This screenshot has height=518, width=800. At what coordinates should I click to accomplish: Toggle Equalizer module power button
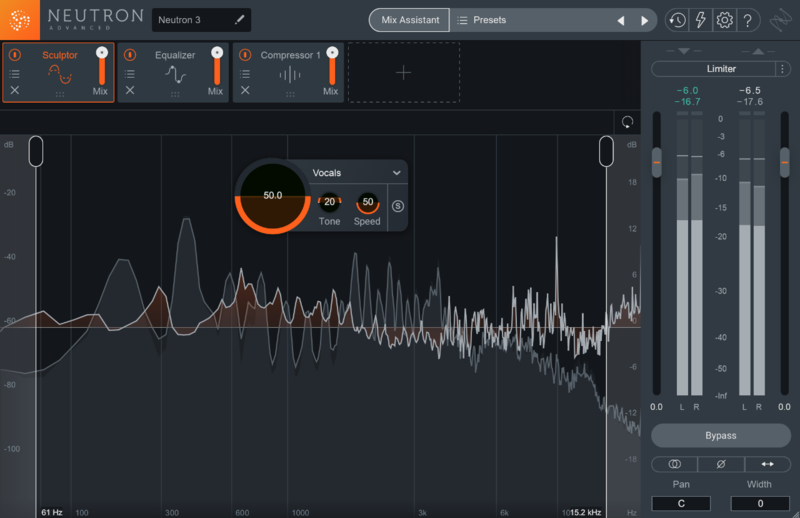pos(130,55)
